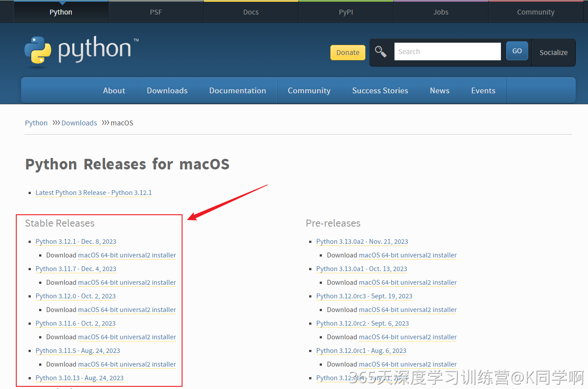Click the yellow Donate button
Viewport: 588px width, 389px height.
pos(348,52)
